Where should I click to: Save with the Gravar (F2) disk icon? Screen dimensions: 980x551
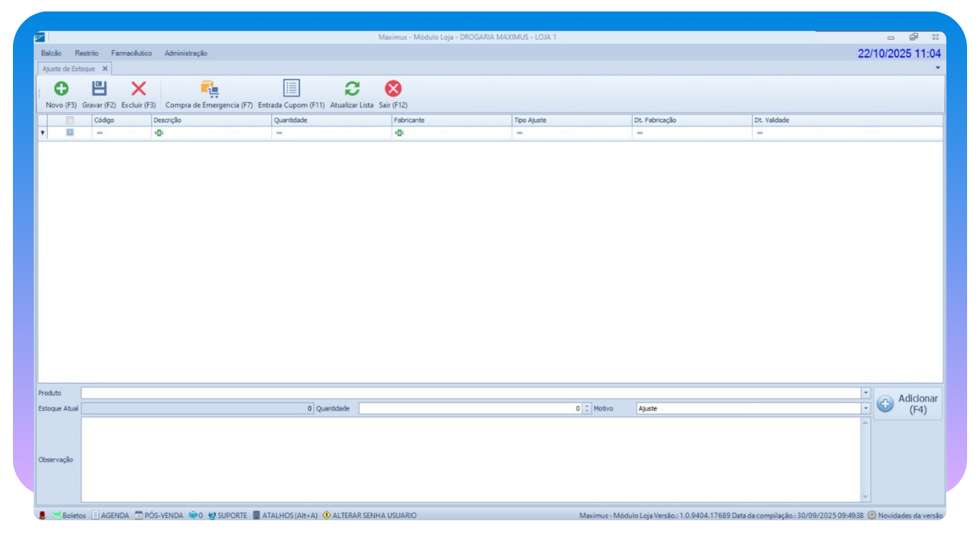(99, 89)
